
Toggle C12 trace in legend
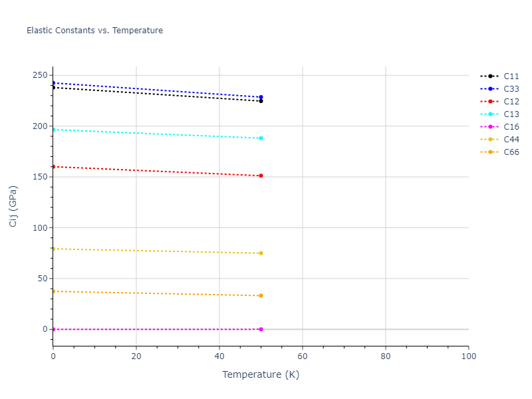(511, 102)
